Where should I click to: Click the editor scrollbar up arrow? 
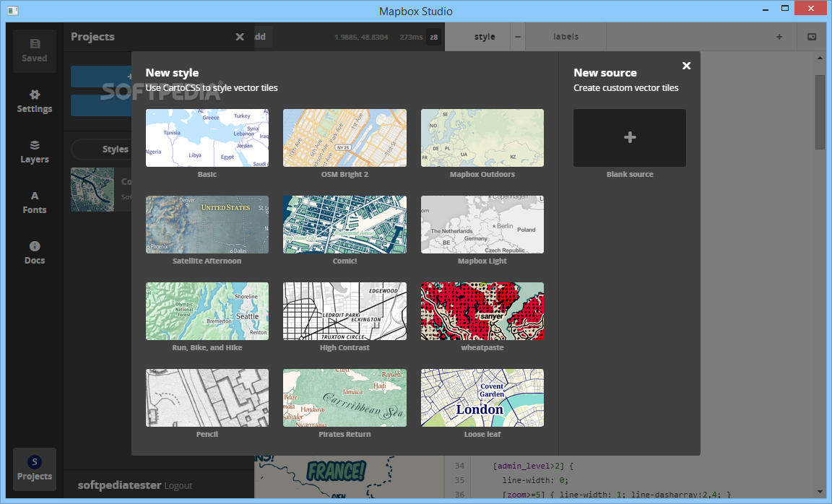[x=820, y=58]
